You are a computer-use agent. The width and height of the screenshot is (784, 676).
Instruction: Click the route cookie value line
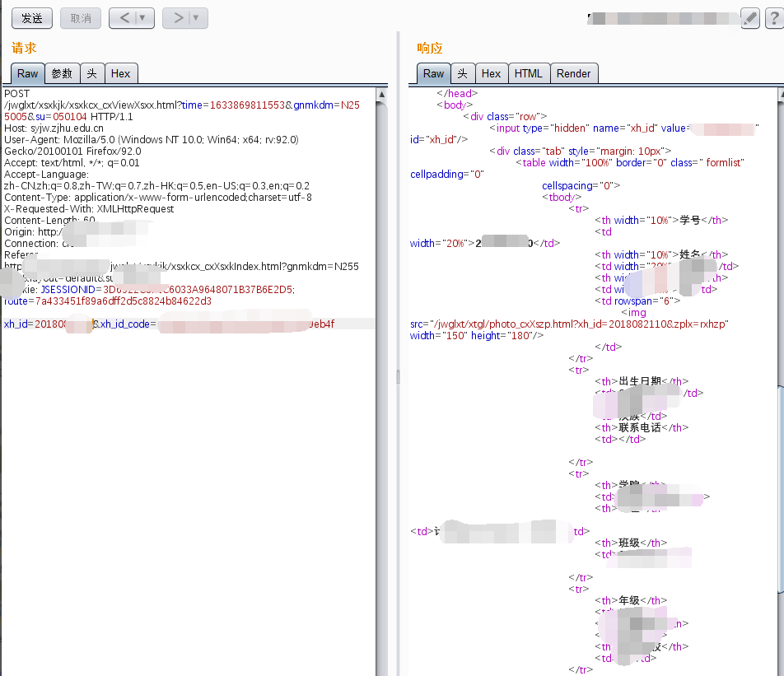(x=108, y=301)
